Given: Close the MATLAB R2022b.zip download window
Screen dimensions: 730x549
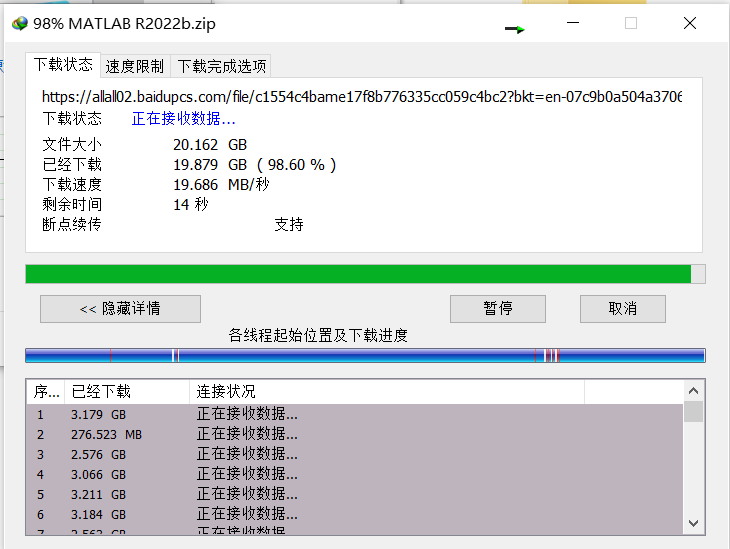Looking at the screenshot, I should [690, 23].
